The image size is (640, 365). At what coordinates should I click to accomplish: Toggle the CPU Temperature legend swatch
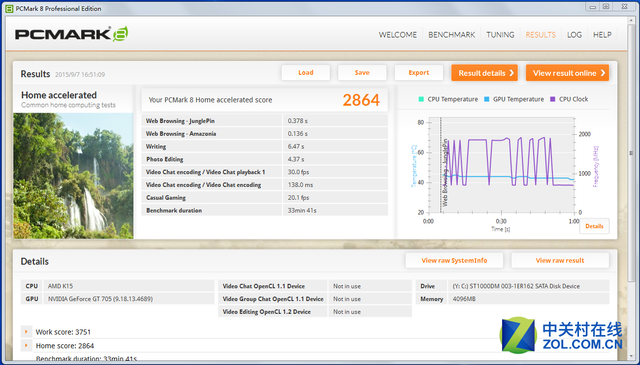coord(421,99)
